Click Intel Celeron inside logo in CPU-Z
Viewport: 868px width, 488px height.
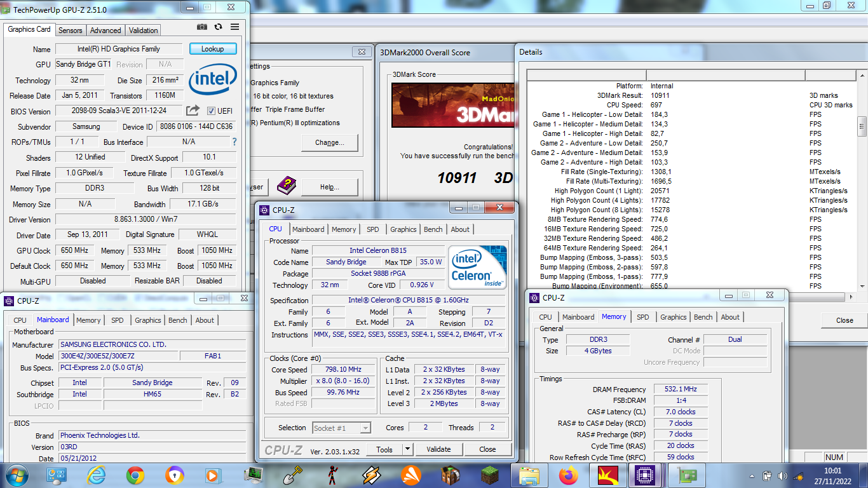point(477,268)
